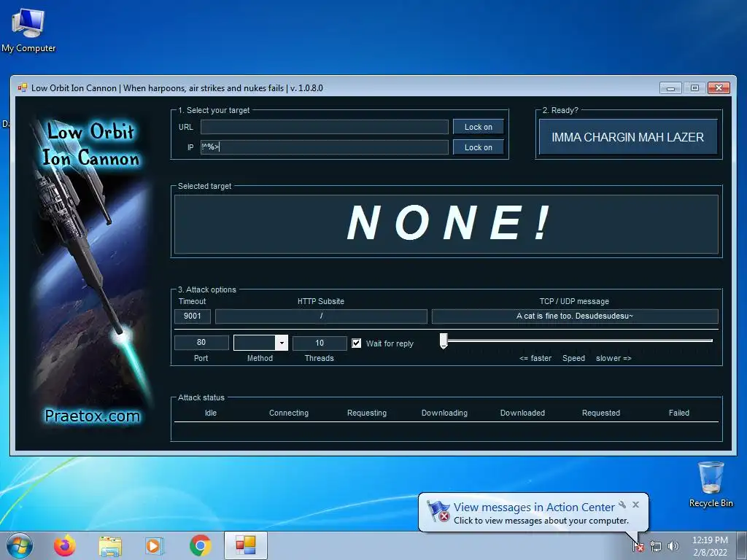
Task: Click the Praetox.com text on banner
Action: click(x=93, y=416)
